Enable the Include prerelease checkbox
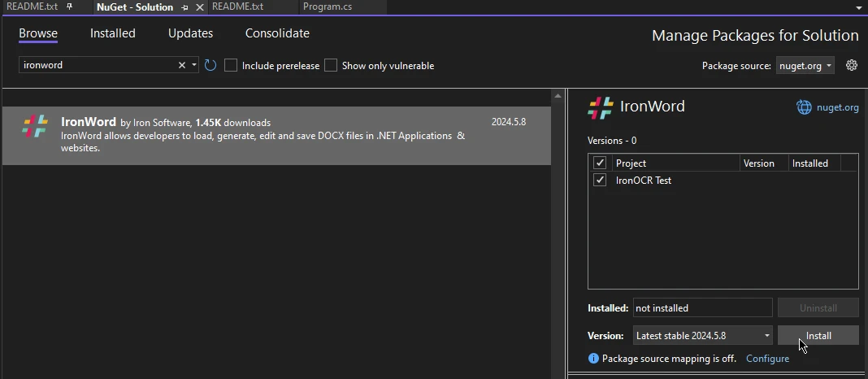868x379 pixels. tap(231, 65)
